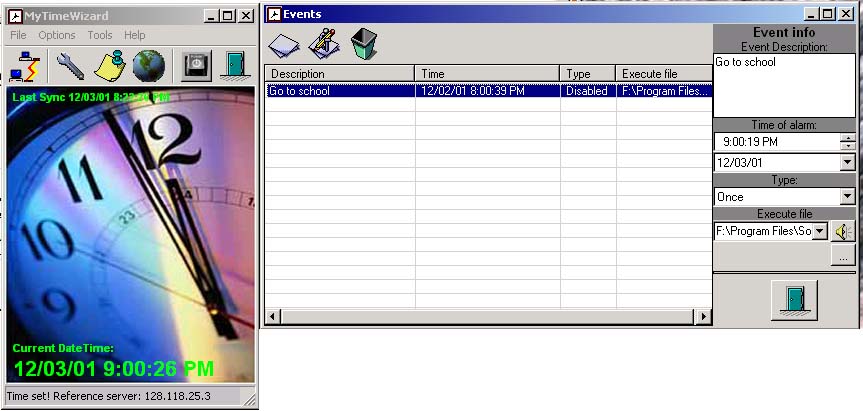The width and height of the screenshot is (863, 411).
Task: Edit event using the pencil and paper icon
Action: 324,44
